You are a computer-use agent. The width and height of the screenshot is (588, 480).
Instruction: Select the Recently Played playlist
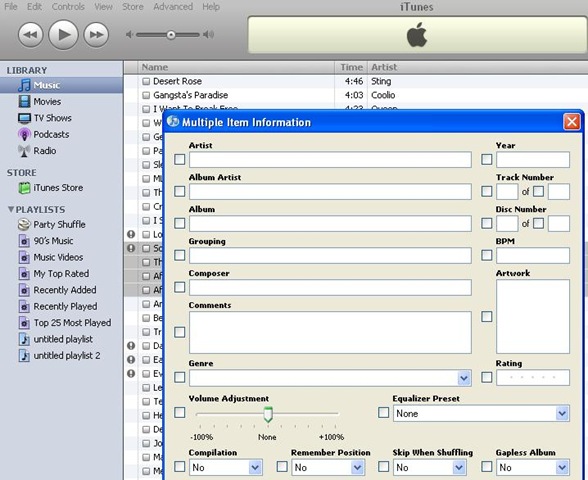[x=65, y=306]
